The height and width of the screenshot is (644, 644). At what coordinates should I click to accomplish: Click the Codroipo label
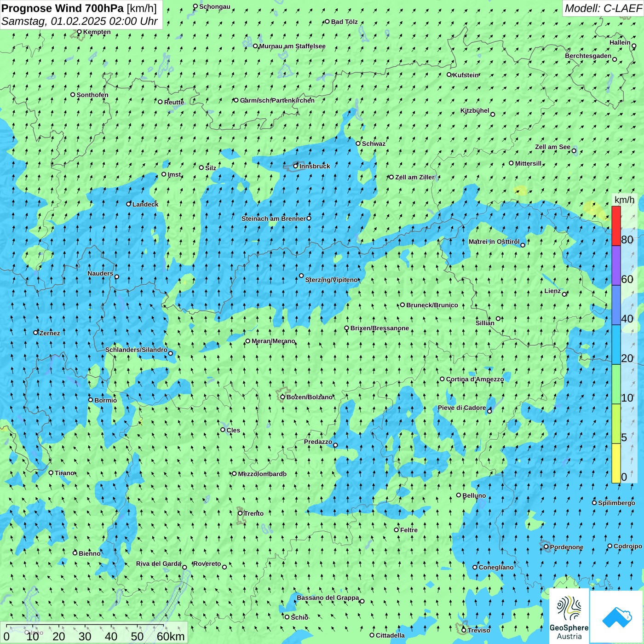pyautogui.click(x=628, y=546)
